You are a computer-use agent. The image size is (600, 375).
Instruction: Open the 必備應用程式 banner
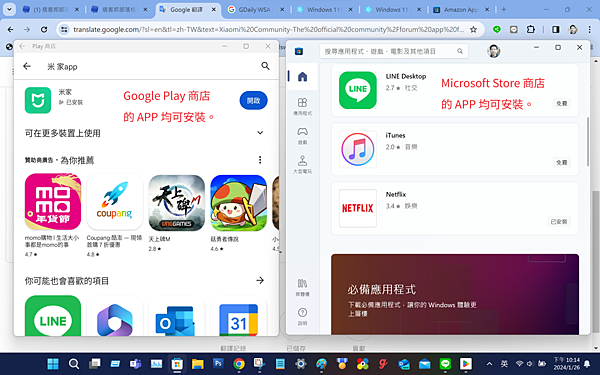(x=455, y=294)
